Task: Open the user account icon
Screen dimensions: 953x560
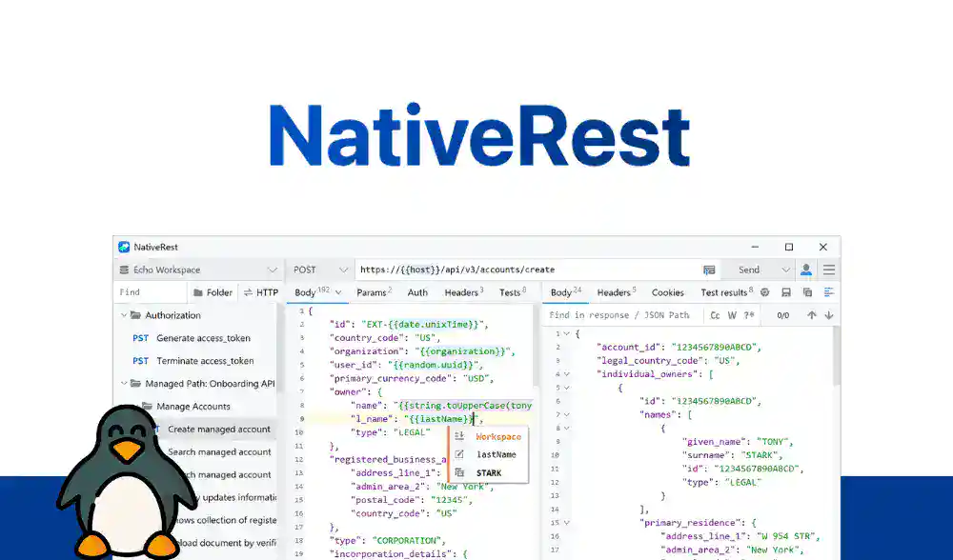Action: [806, 270]
